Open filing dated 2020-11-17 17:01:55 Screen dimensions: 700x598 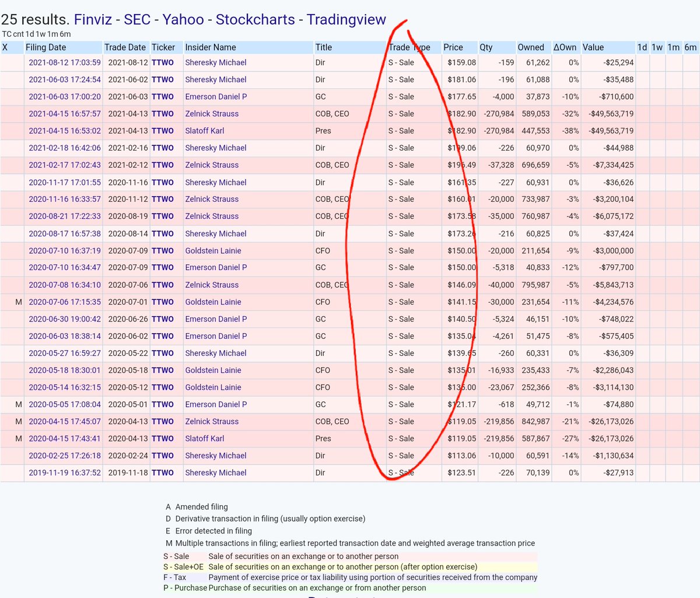[x=65, y=182]
